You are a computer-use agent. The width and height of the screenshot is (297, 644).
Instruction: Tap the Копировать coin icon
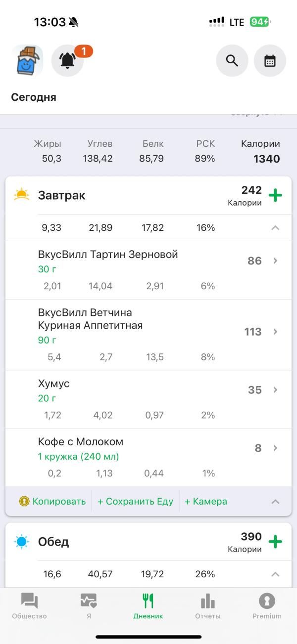[24, 501]
